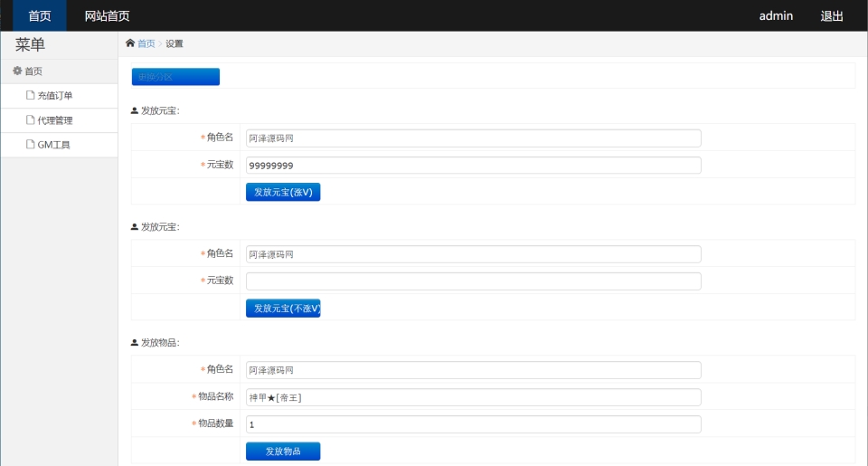Open the 首页 tab in top navbar
The height and width of the screenshot is (466, 868).
[x=40, y=15]
